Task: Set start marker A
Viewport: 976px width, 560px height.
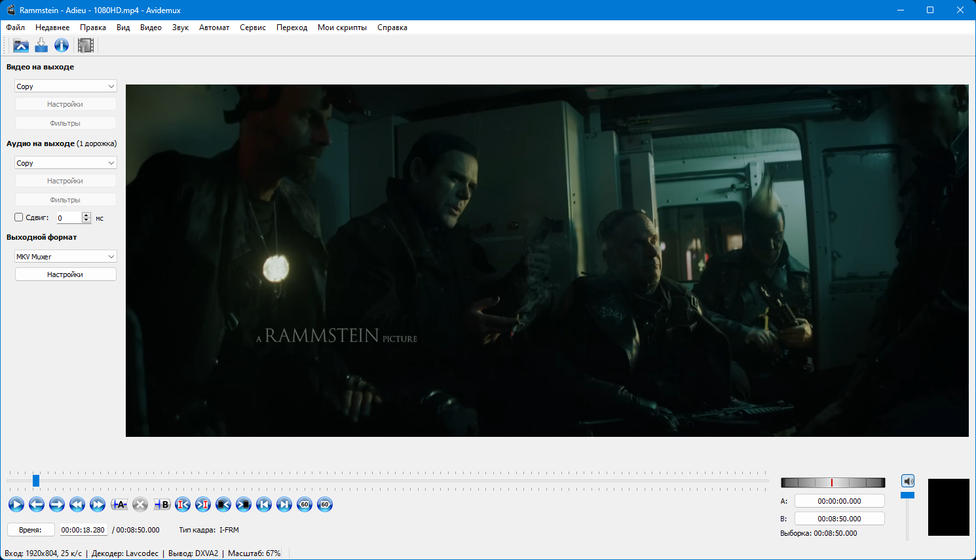Action: (119, 504)
